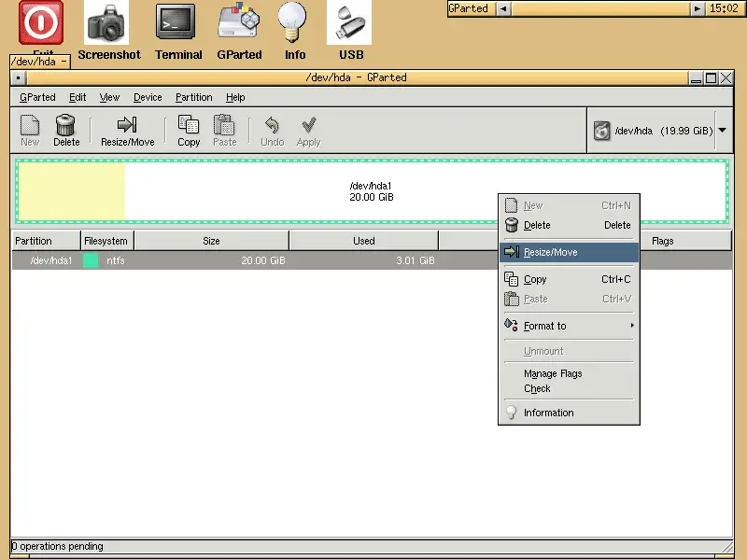Screen dimensions: 747x560
Task: Choose New in the context menu
Action: click(569, 205)
